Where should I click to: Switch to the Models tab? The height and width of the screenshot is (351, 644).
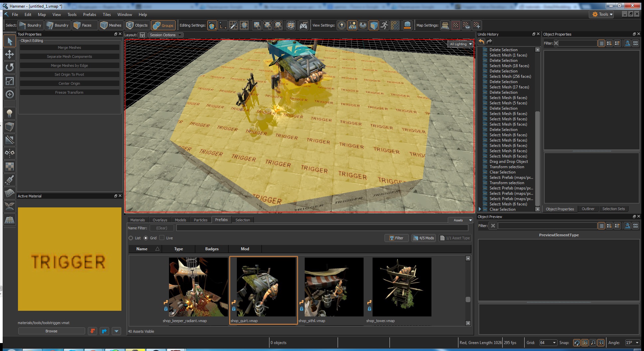[180, 220]
